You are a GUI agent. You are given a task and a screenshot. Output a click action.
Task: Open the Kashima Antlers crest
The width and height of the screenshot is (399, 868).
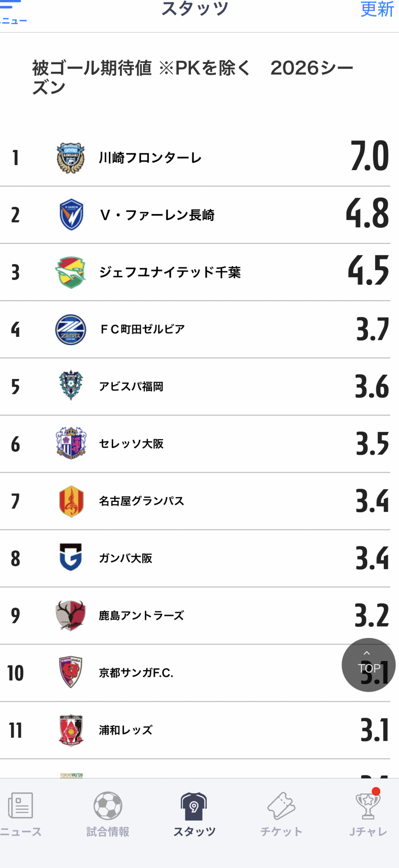(71, 615)
